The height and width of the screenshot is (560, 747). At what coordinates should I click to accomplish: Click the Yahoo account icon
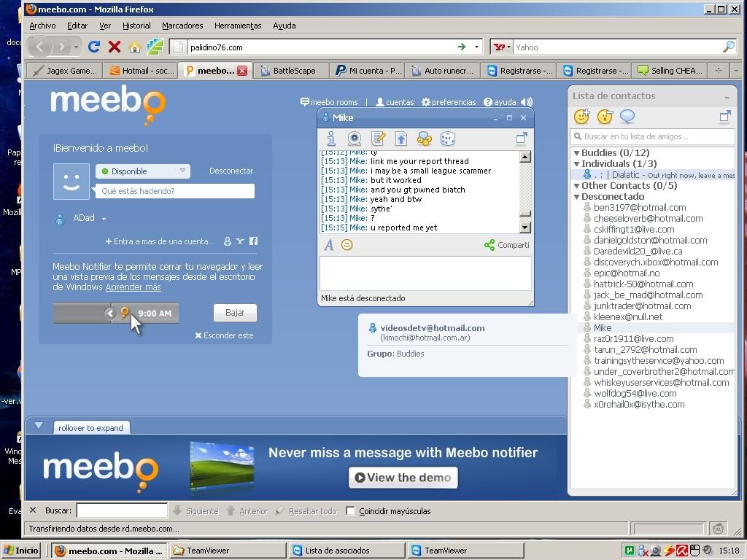pos(240,241)
